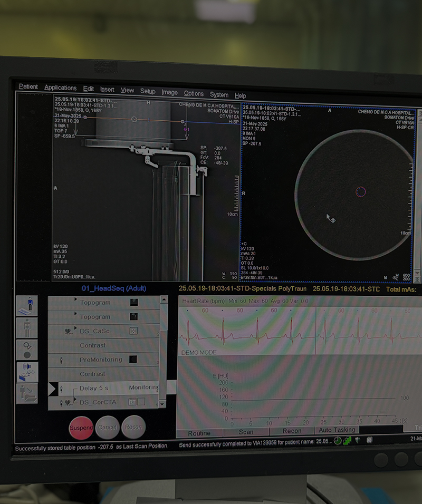Select the contrast bolus shapes icon

26,349
